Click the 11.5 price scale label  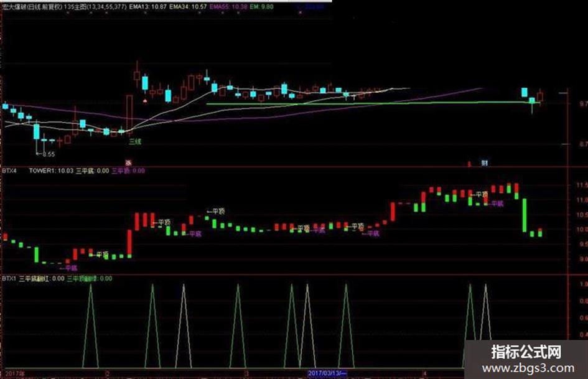tap(582, 185)
